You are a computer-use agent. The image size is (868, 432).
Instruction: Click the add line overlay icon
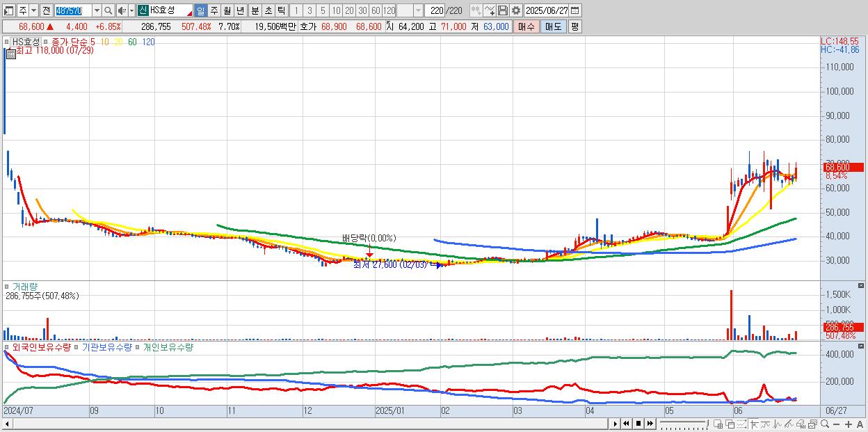[489, 10]
